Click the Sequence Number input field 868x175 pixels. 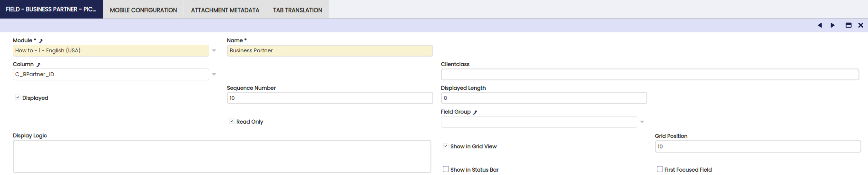[330, 98]
